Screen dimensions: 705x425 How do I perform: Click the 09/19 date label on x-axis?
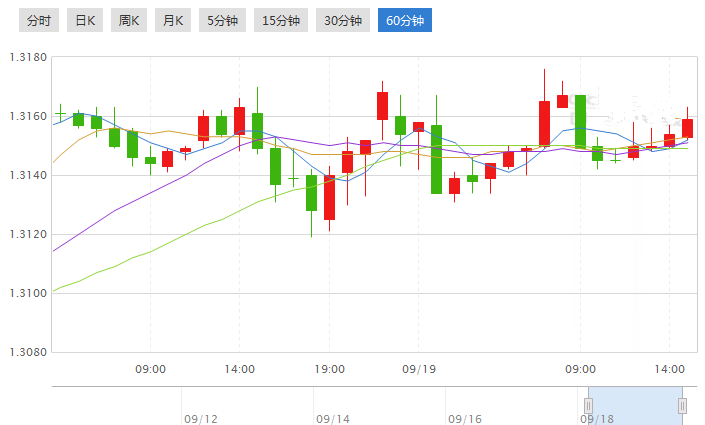coord(419,369)
